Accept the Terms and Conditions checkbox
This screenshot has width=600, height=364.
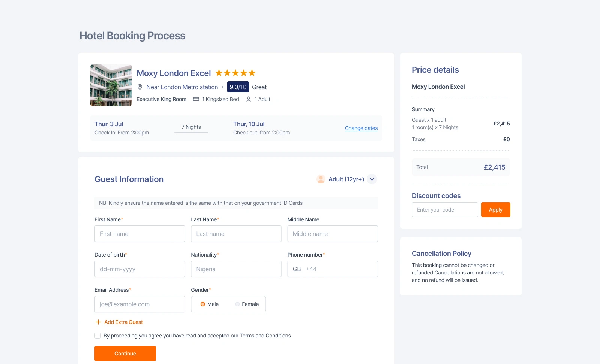click(97, 336)
